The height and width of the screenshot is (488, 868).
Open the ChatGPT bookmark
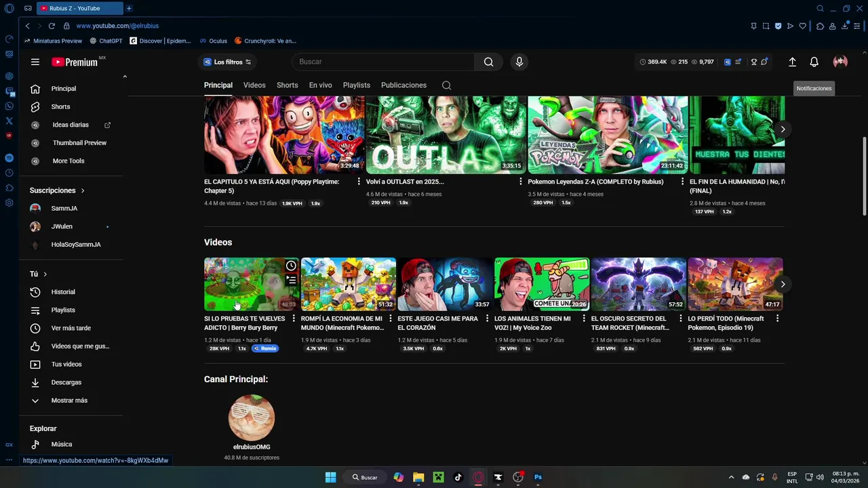pyautogui.click(x=105, y=41)
